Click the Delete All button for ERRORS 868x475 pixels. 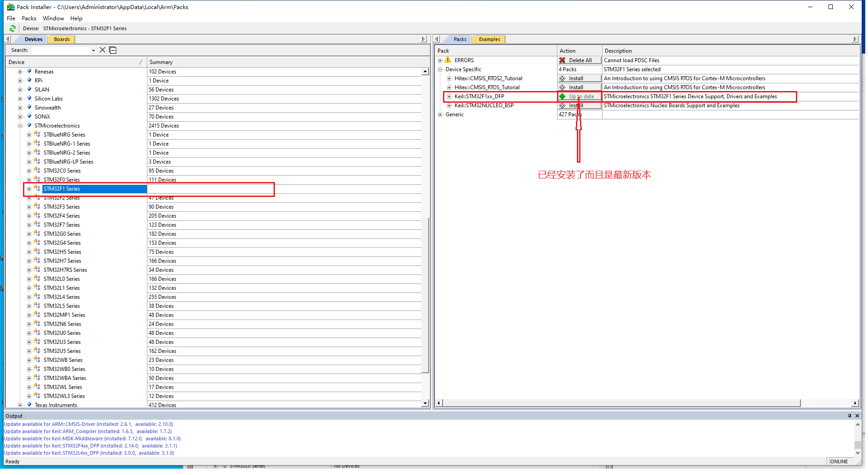point(580,60)
